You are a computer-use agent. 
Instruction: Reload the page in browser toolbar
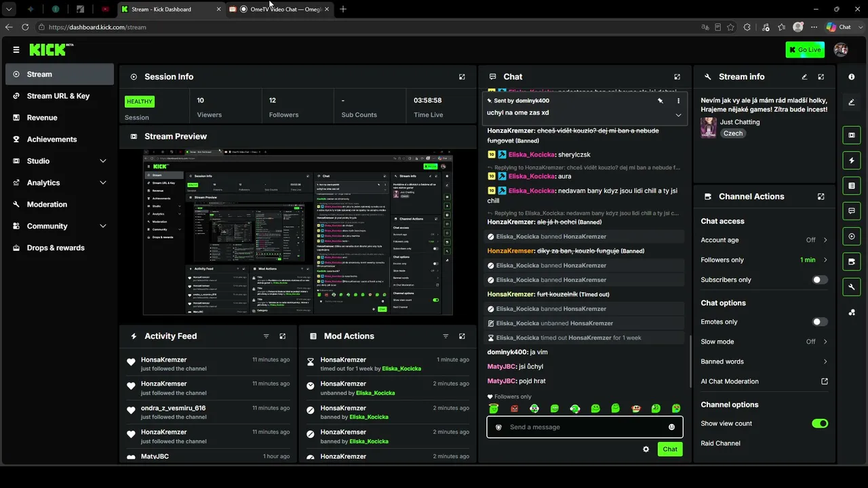(x=25, y=27)
